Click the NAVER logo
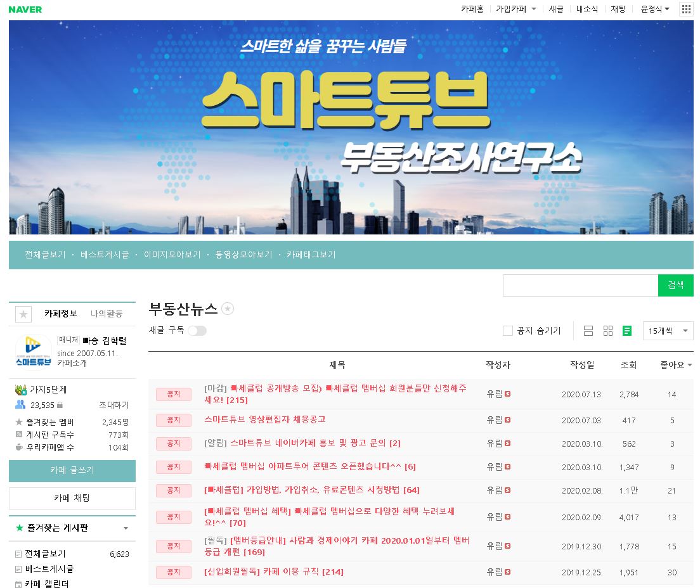The width and height of the screenshot is (700, 588). coord(25,10)
